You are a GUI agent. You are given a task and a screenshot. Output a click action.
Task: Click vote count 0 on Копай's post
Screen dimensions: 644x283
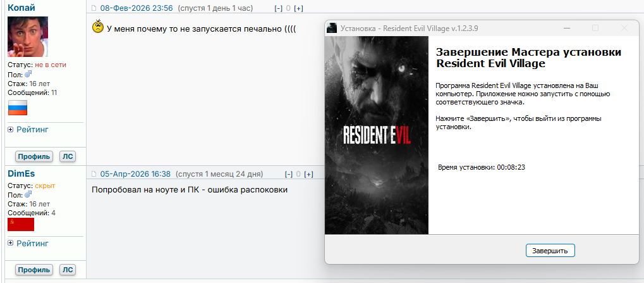pyautogui.click(x=288, y=8)
